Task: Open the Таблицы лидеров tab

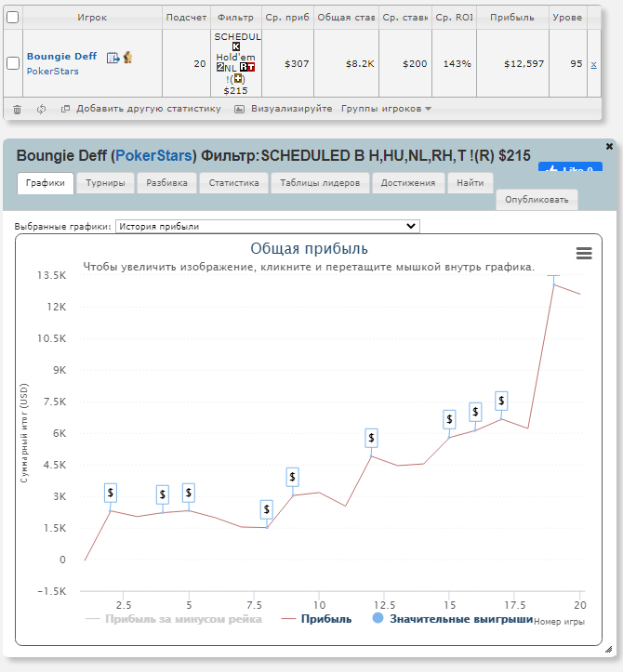Action: (x=320, y=183)
